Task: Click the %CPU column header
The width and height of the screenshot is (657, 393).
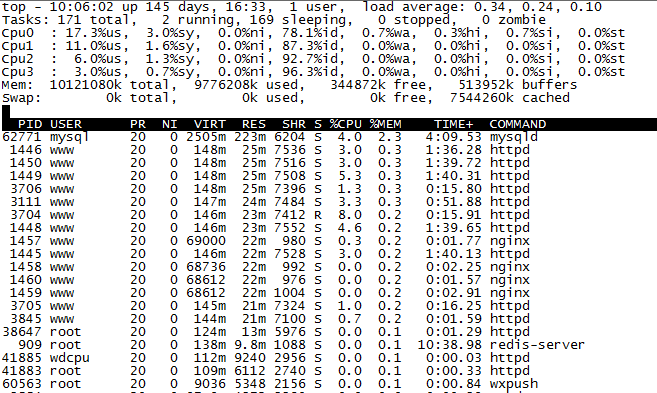Action: [x=345, y=124]
